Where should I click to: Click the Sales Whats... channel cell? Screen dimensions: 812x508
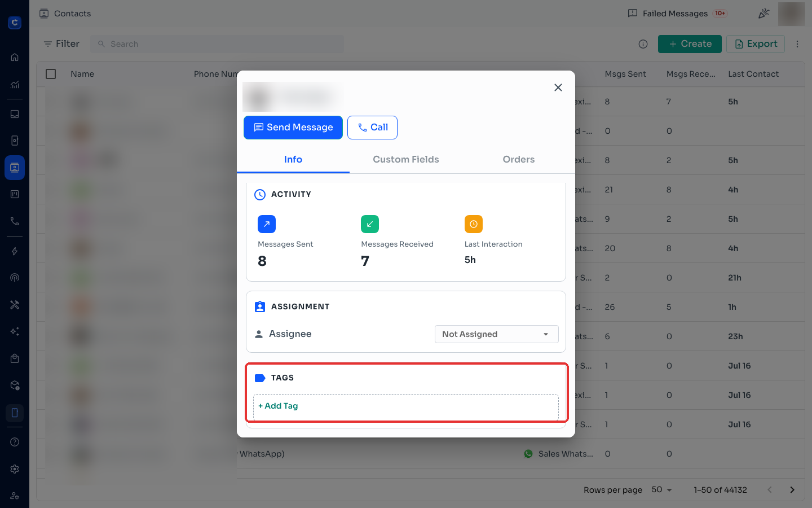558,454
